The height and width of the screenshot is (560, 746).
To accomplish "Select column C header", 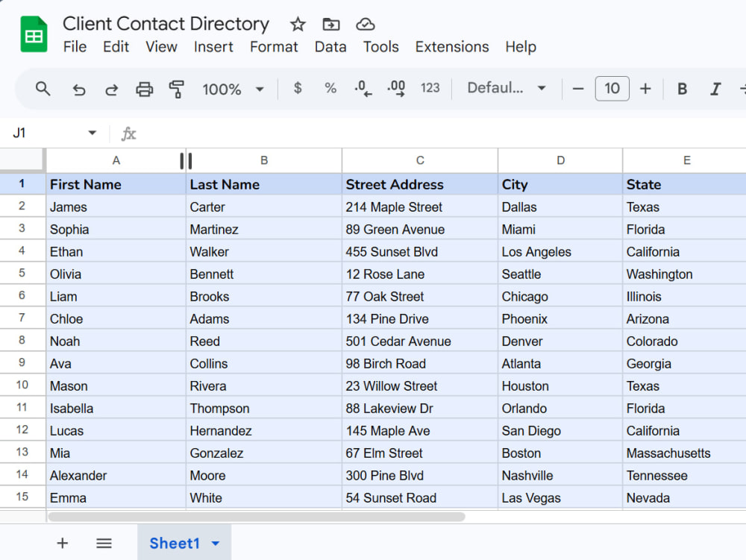I will pyautogui.click(x=420, y=160).
